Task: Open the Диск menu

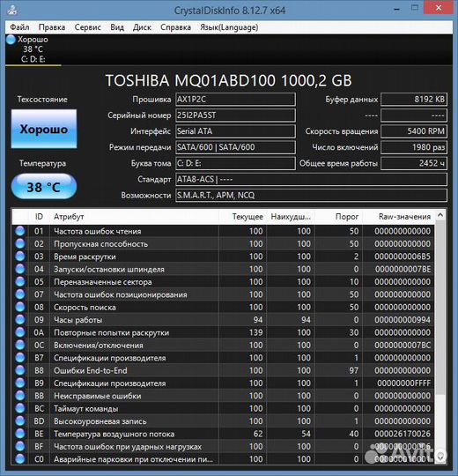Action: pyautogui.click(x=142, y=27)
